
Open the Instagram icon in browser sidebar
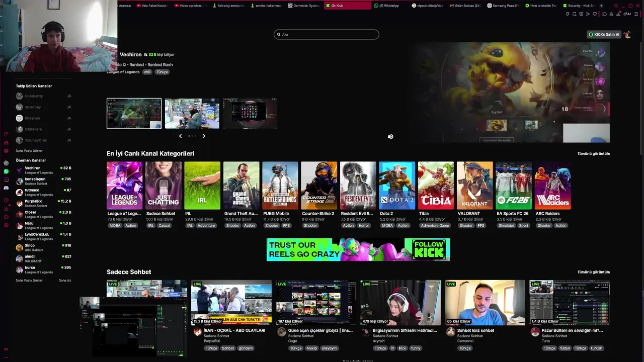(x=6, y=179)
